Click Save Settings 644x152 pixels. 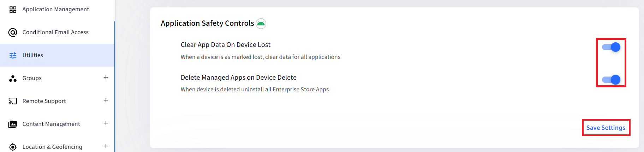tap(606, 128)
